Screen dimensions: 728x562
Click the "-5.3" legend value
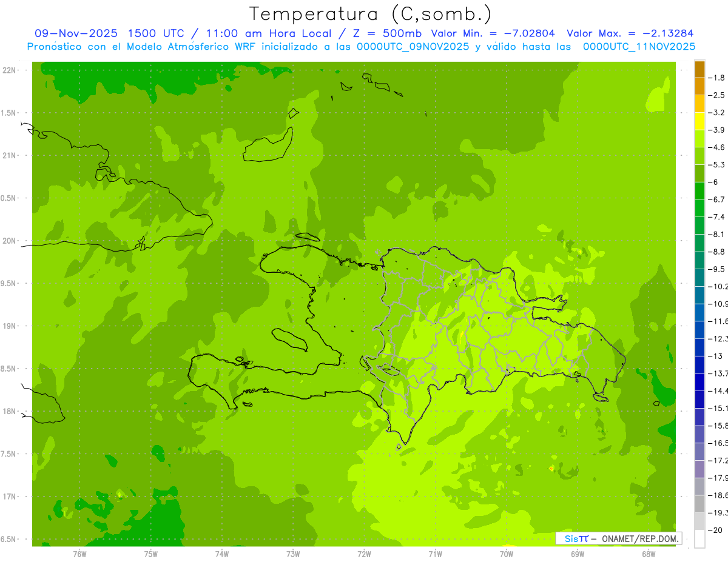pos(716,165)
